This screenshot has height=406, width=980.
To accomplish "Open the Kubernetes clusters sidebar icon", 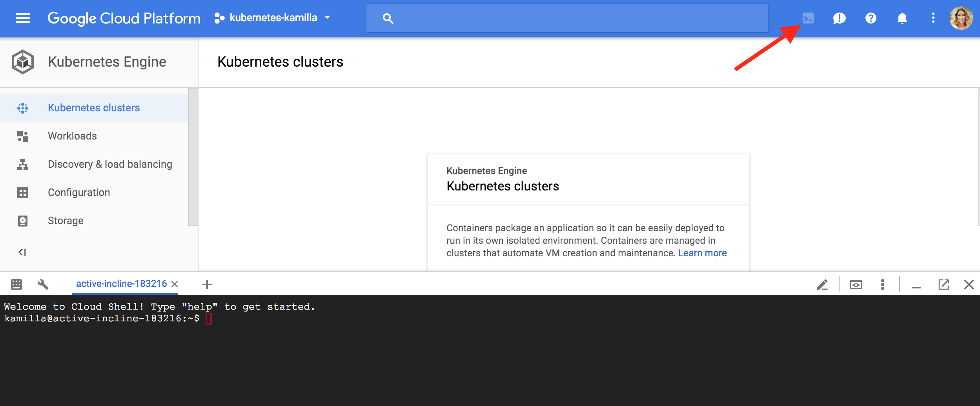I will coord(23,107).
